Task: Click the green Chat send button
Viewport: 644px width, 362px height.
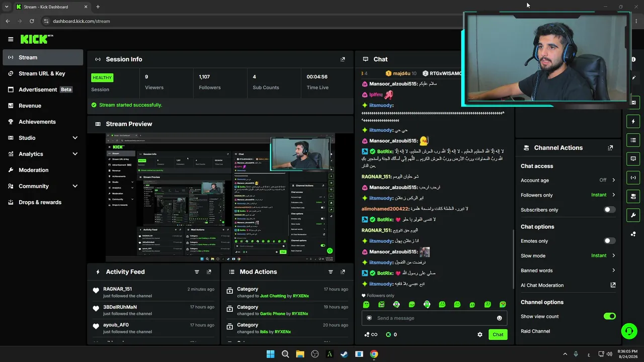Action: (x=498, y=334)
